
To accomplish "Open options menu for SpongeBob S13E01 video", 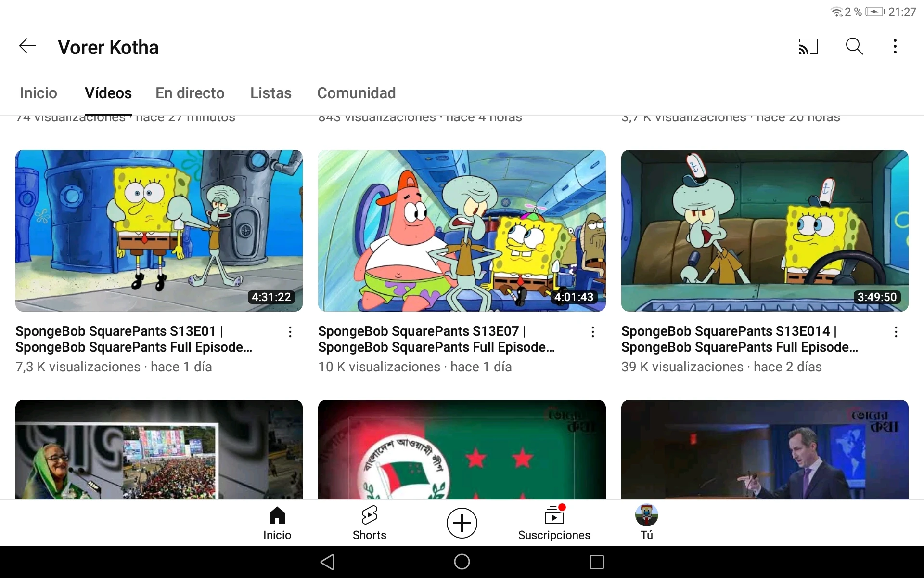I will coord(290,332).
